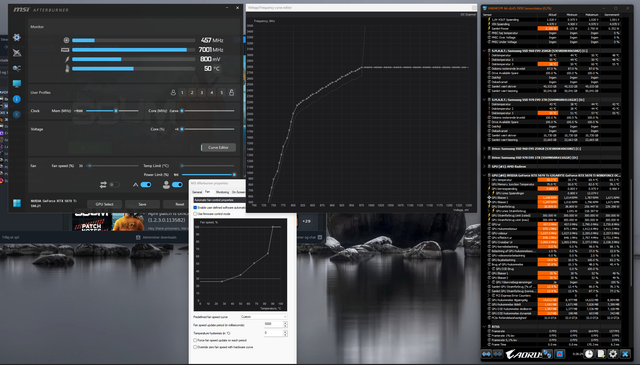Click the user profile person icon
This screenshot has width=640, height=365.
pos(173,93)
